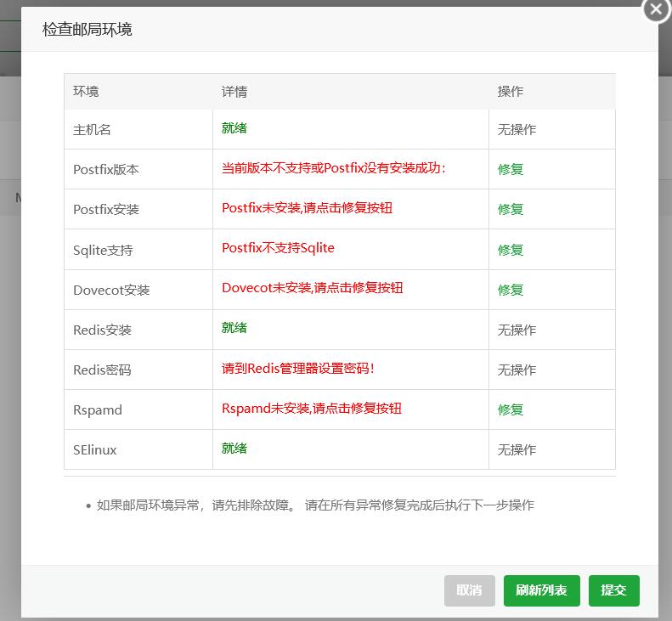The height and width of the screenshot is (621, 672).
Task: Click 修复 link for Rspamd row
Action: [x=510, y=410]
